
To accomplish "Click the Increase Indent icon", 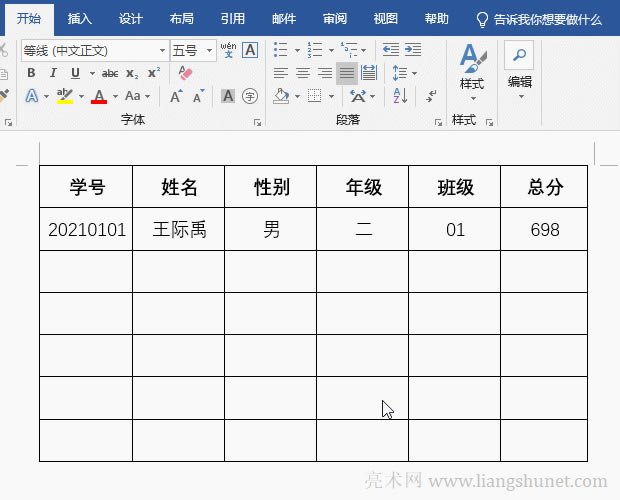I will point(411,50).
